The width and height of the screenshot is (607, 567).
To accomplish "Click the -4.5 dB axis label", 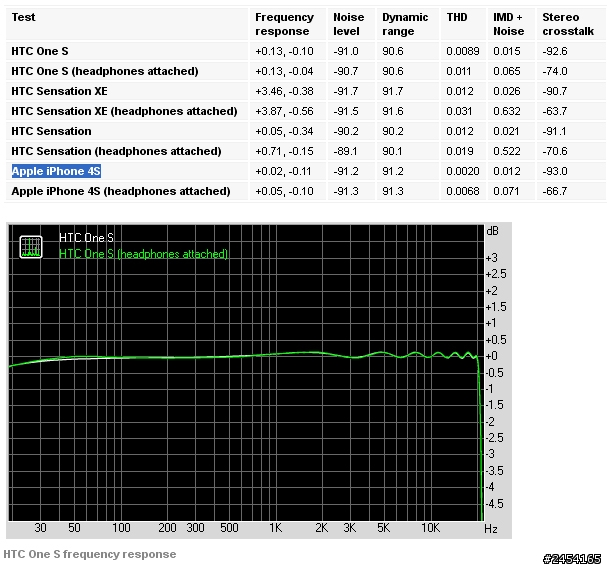I will 495,504.
